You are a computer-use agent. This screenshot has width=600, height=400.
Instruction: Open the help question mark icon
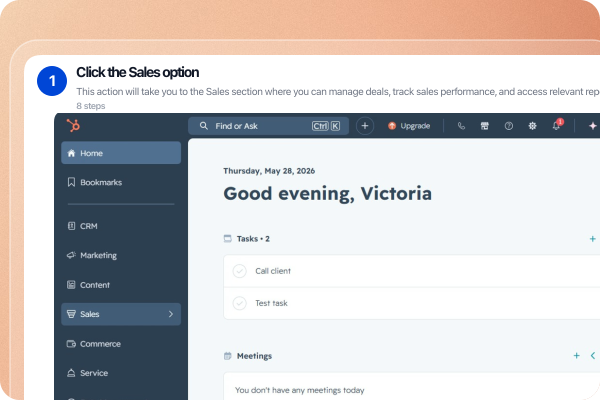(509, 126)
